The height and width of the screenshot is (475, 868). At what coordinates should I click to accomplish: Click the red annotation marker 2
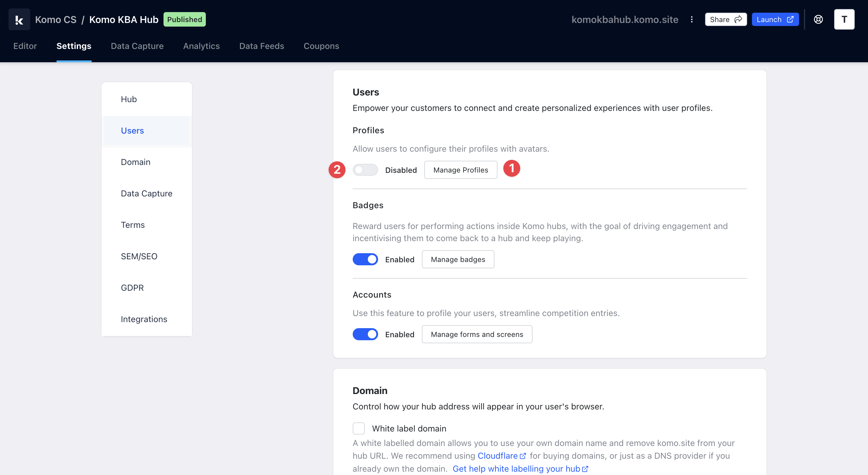click(x=337, y=170)
